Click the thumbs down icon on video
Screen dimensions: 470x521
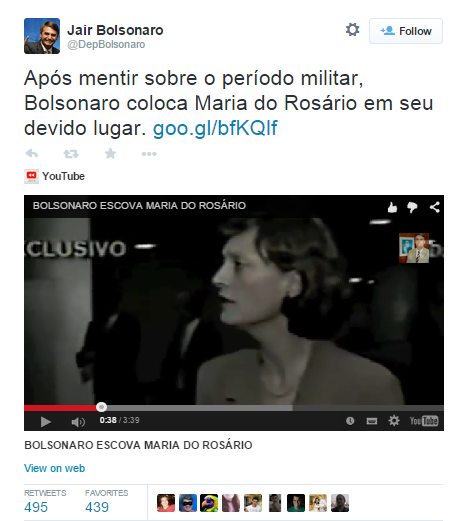pyautogui.click(x=412, y=207)
